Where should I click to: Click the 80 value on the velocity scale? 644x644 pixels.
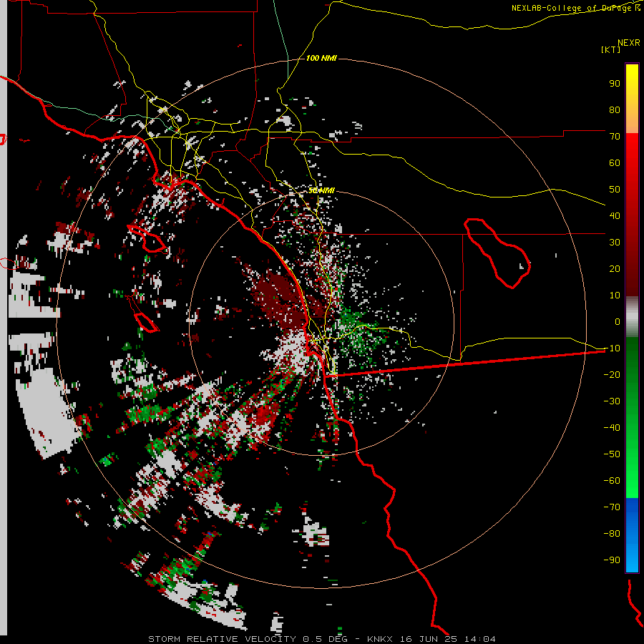point(615,109)
